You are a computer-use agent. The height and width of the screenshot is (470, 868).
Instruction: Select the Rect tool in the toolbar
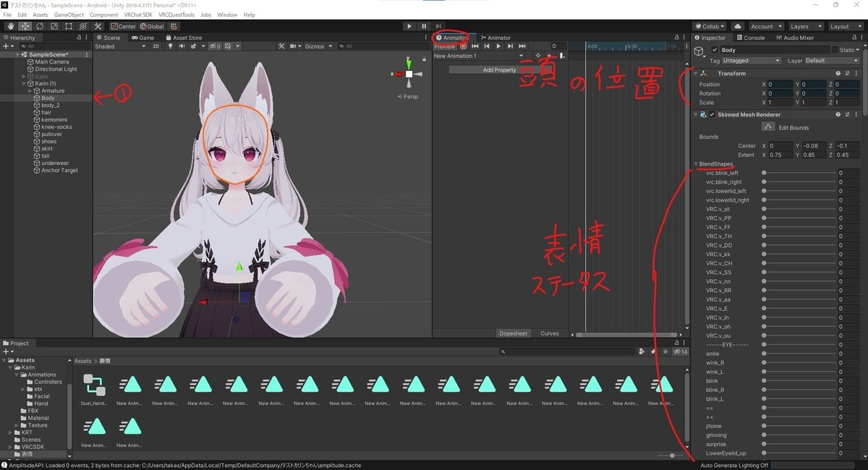tap(69, 26)
